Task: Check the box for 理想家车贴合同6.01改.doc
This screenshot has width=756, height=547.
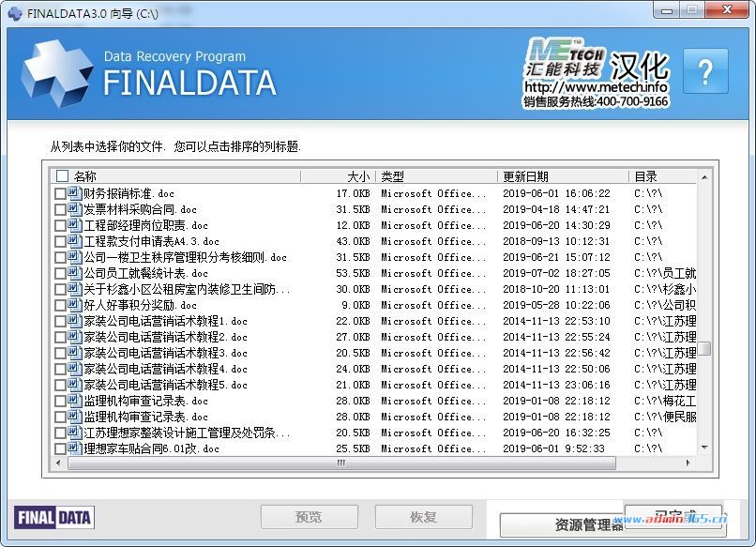Action: point(60,448)
